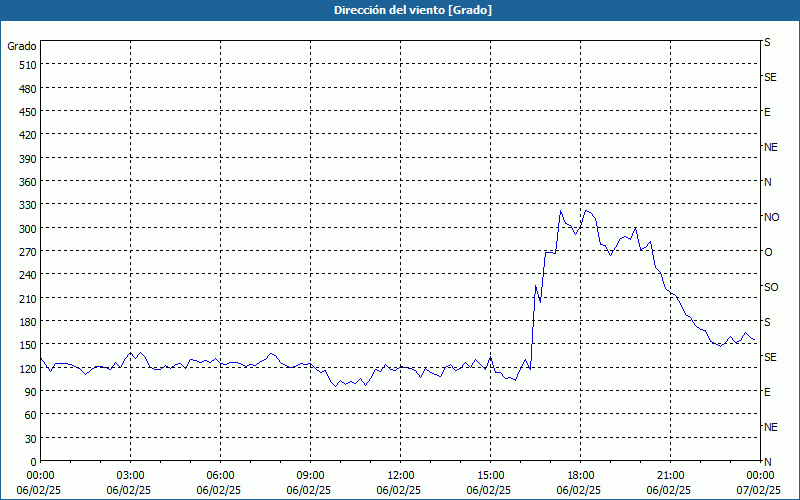Click the '00:00' label above date 06/02/25
The width and height of the screenshot is (800, 500).
(41, 476)
